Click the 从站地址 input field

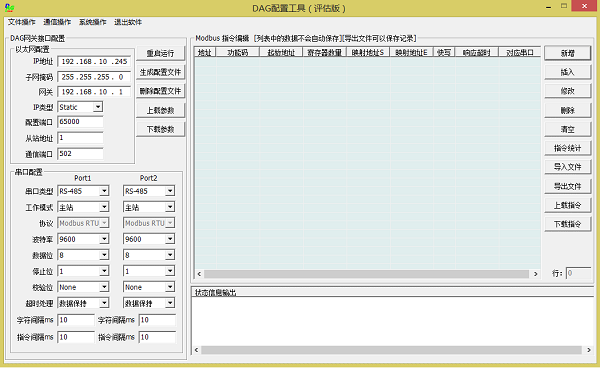tap(80, 138)
